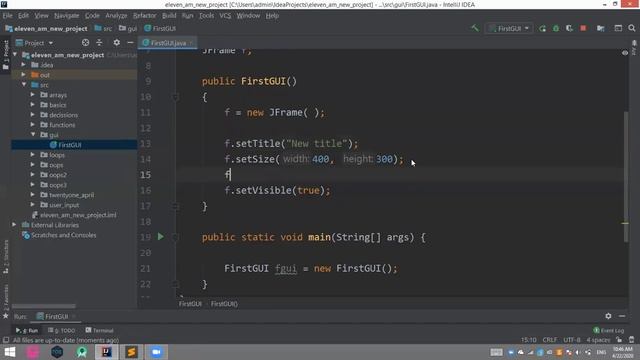This screenshot has height=360, width=640.
Task: Click the Build project hammer icon
Action: click(x=475, y=28)
